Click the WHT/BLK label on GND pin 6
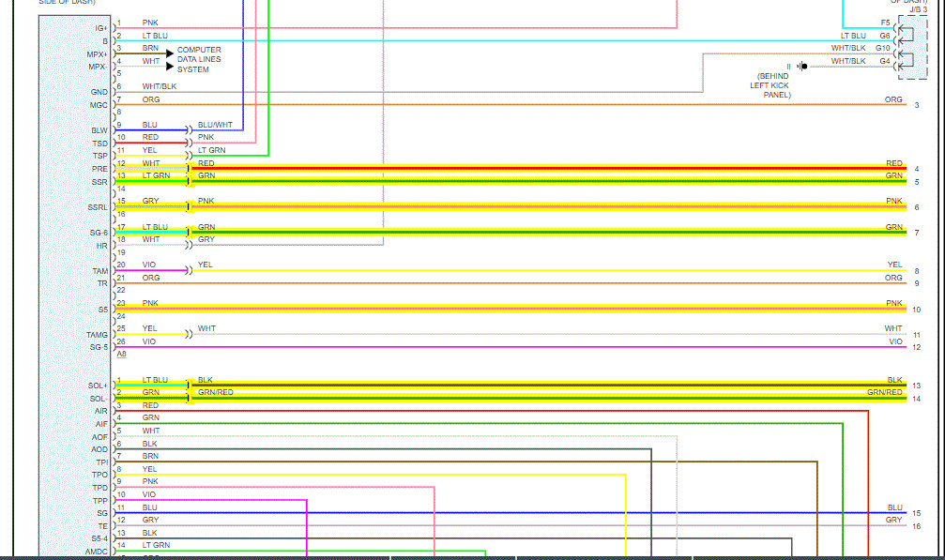The image size is (945, 560). pyautogui.click(x=160, y=86)
